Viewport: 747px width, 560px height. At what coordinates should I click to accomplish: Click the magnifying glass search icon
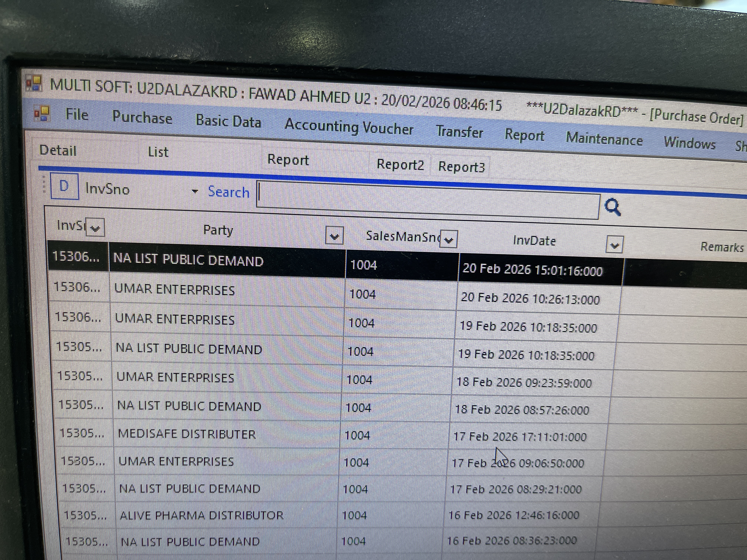click(x=612, y=207)
